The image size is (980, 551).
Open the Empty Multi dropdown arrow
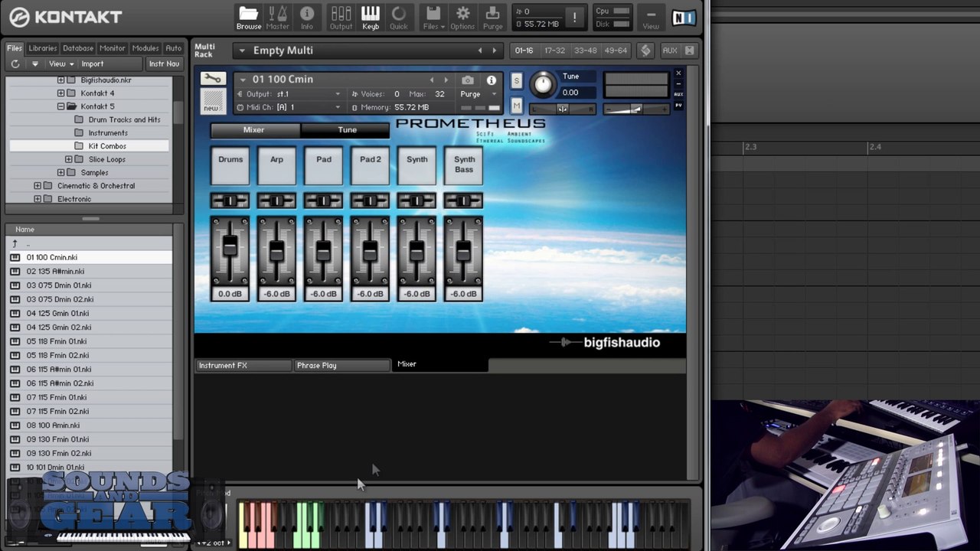pyautogui.click(x=242, y=51)
